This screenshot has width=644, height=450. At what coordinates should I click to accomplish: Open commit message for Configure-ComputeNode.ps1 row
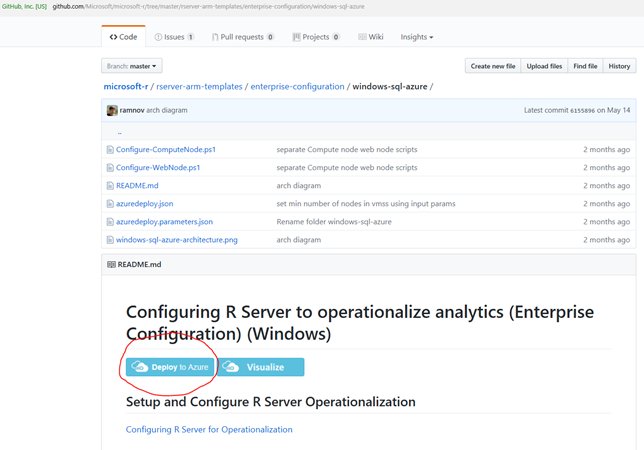click(347, 149)
